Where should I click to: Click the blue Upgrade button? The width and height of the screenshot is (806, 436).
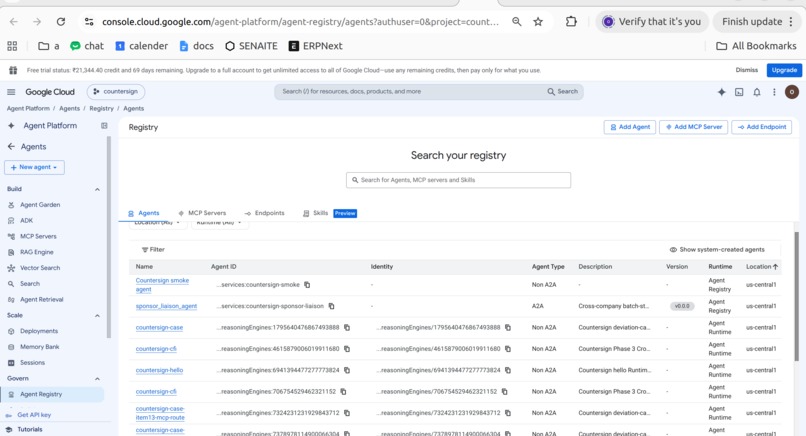(784, 70)
